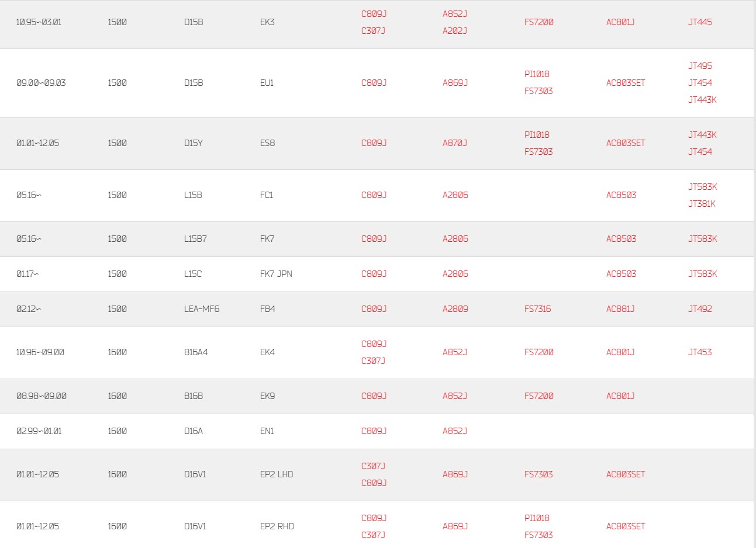The image size is (756, 548).
Task: Open part link A202J in EK3 row
Action: (x=454, y=30)
